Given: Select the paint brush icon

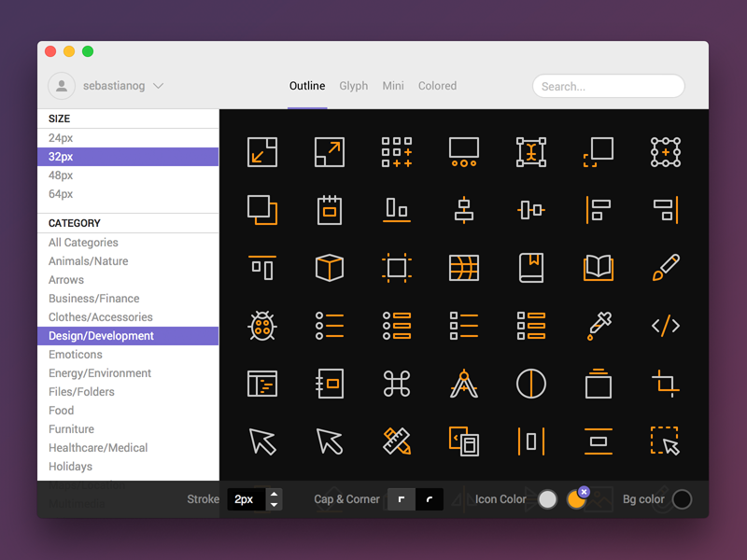Looking at the screenshot, I should (666, 268).
